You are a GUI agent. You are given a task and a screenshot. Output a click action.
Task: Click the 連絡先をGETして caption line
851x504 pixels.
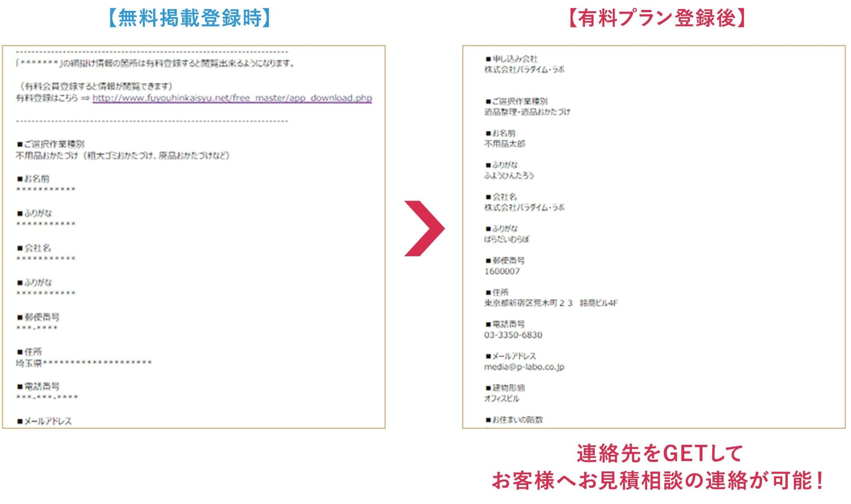660,453
